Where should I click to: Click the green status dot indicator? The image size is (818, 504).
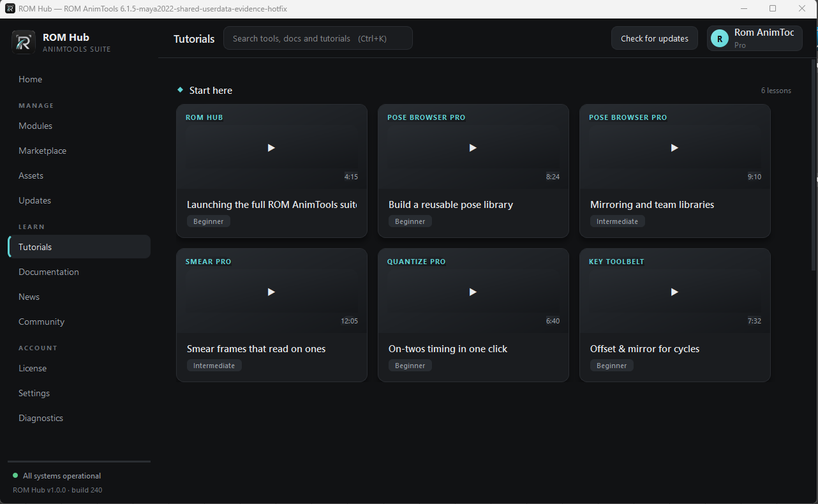pos(15,475)
